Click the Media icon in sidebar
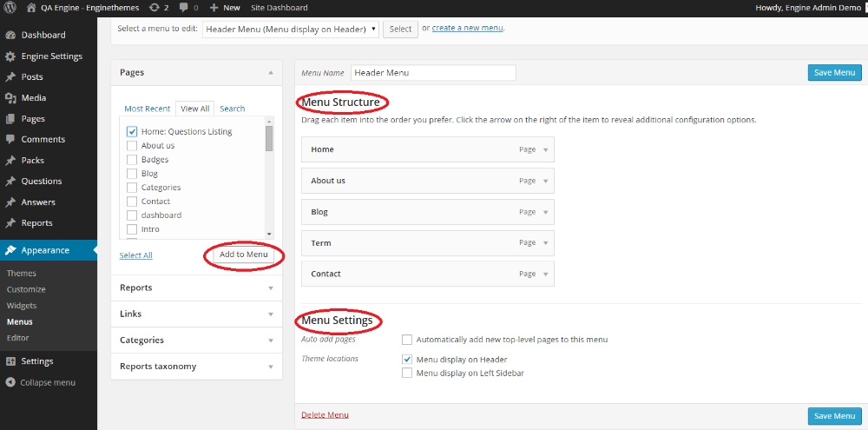The height and width of the screenshot is (430, 868). 10,98
